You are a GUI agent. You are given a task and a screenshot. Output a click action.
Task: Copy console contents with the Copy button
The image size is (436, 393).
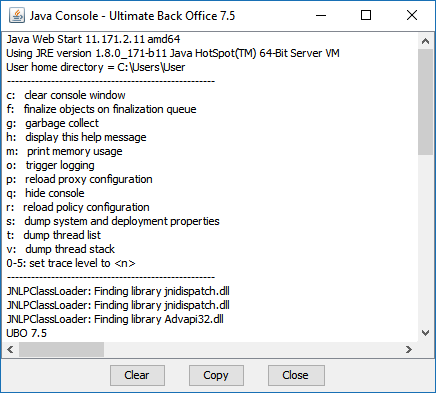coord(216,375)
